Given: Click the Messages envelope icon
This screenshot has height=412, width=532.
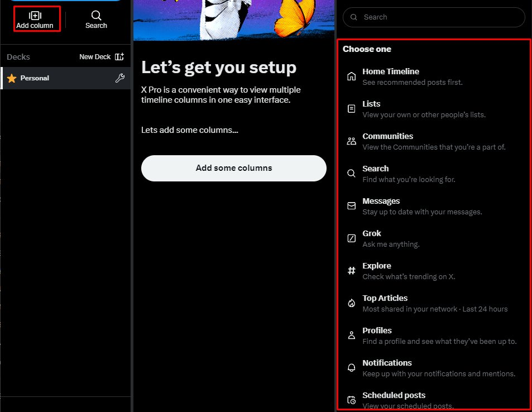Looking at the screenshot, I should 352,205.
